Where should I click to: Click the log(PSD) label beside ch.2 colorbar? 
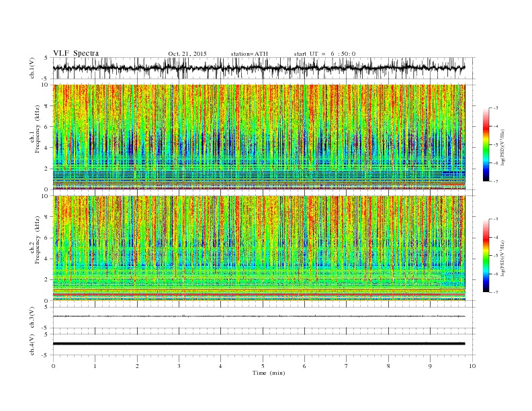[502, 257]
